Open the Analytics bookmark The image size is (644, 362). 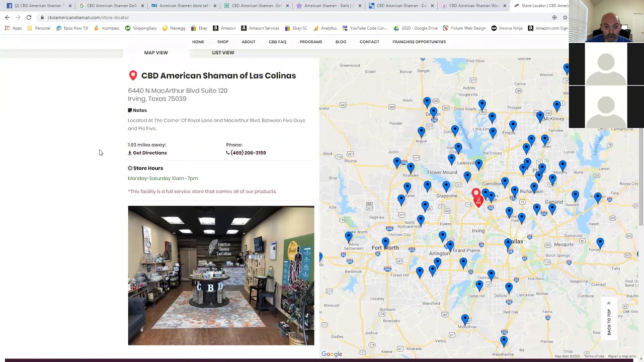(x=325, y=28)
